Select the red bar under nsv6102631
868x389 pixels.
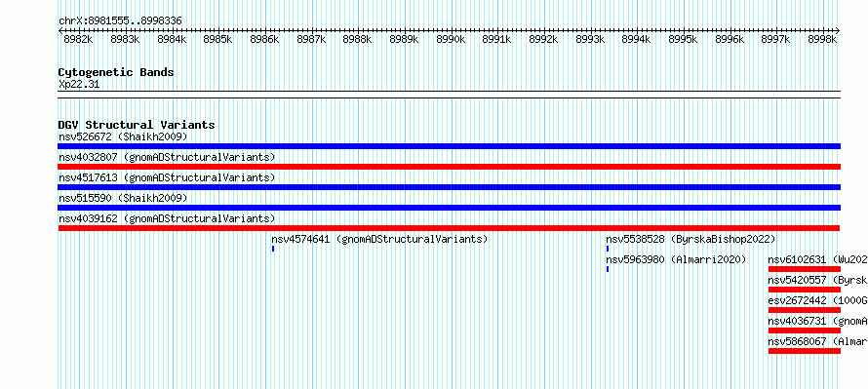pyautogui.click(x=805, y=269)
